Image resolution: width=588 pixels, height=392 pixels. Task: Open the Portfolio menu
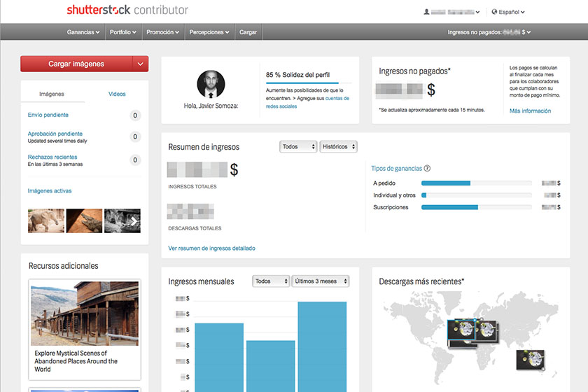click(123, 32)
